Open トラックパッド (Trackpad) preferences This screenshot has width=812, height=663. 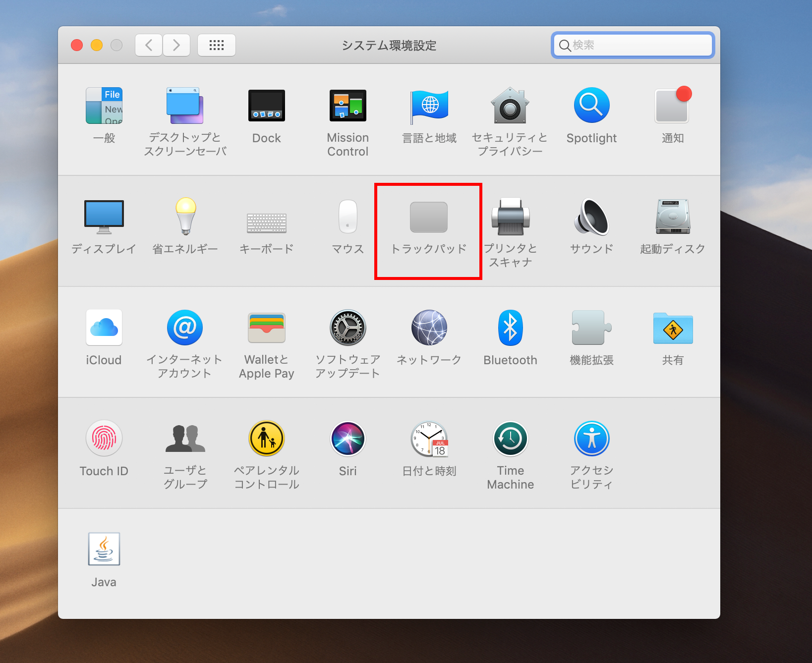click(x=429, y=217)
